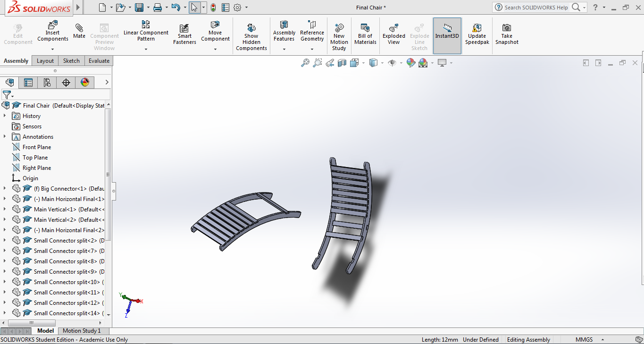Click the Rebuild traffic light icon
This screenshot has height=344, width=644.
coord(213,8)
